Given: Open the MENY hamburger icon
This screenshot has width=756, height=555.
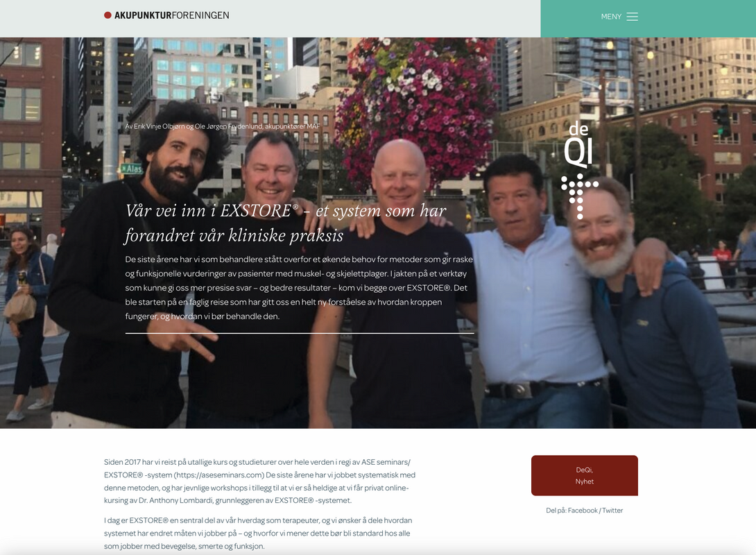Looking at the screenshot, I should pyautogui.click(x=632, y=17).
